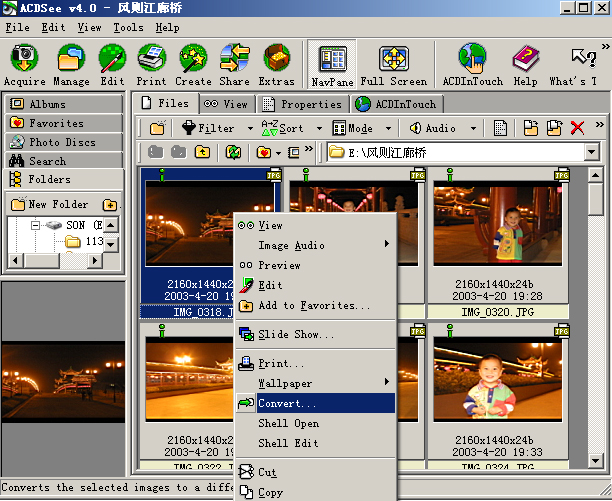This screenshot has width=612, height=501.
Task: Expand the Wallpaper submenu
Action: point(315,383)
